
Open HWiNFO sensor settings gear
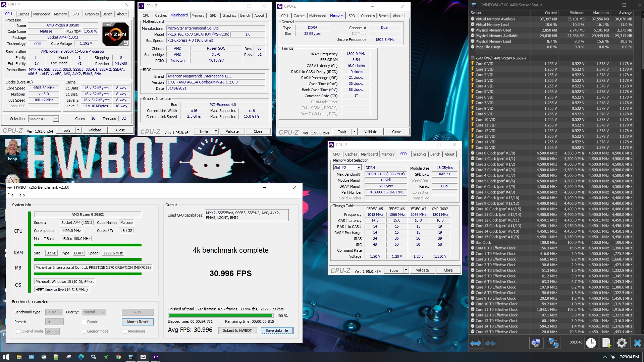tap(622, 343)
